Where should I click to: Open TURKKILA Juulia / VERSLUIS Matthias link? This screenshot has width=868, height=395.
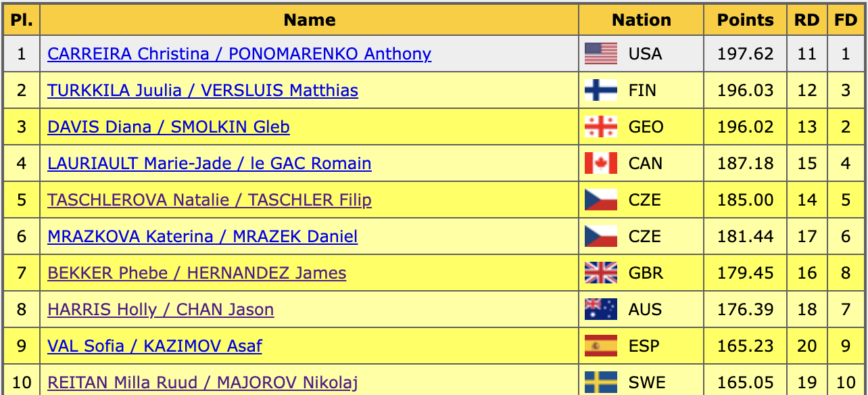click(203, 91)
